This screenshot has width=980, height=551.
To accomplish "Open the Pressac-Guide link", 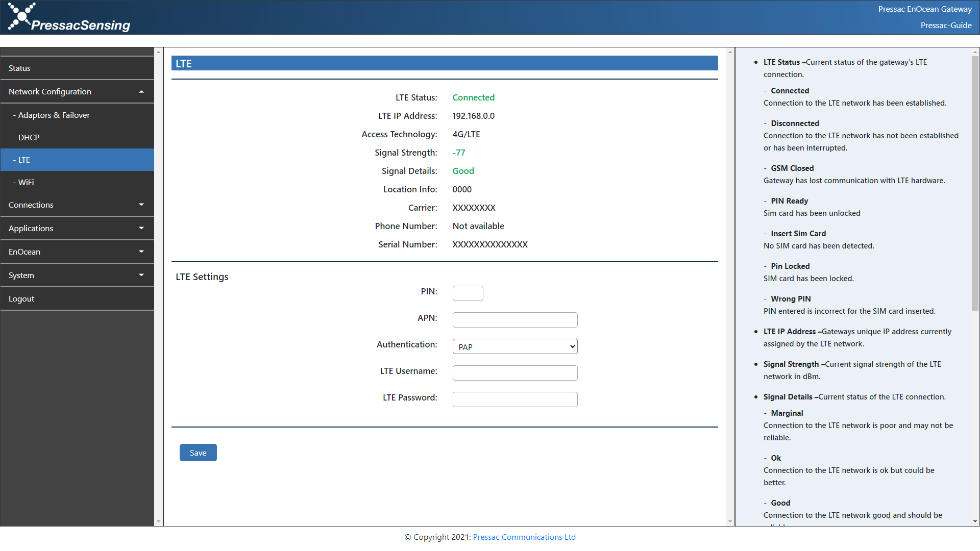I will pyautogui.click(x=945, y=25).
